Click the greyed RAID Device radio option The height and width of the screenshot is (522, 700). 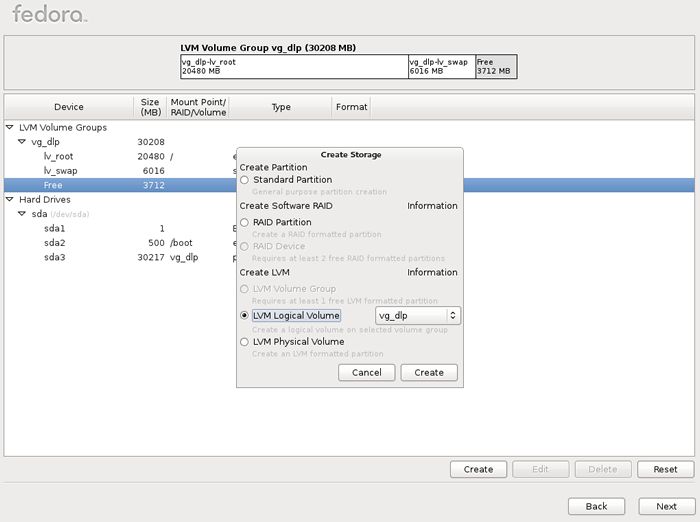pyautogui.click(x=244, y=246)
